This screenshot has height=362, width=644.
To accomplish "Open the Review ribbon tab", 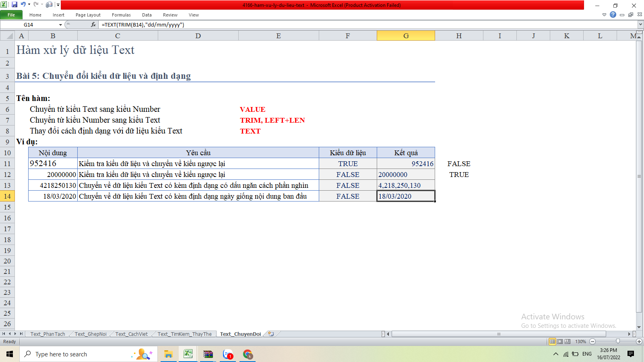I will [x=170, y=15].
